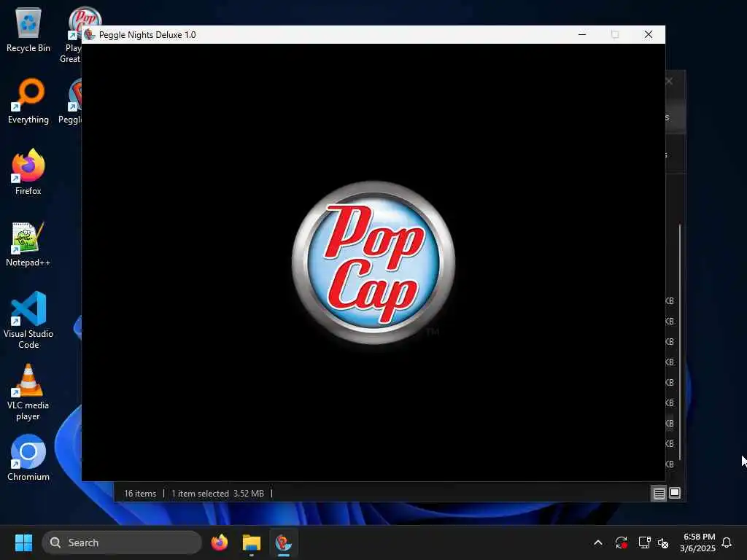Image resolution: width=747 pixels, height=560 pixels.
Task: Show hidden system tray icons
Action: [598, 542]
